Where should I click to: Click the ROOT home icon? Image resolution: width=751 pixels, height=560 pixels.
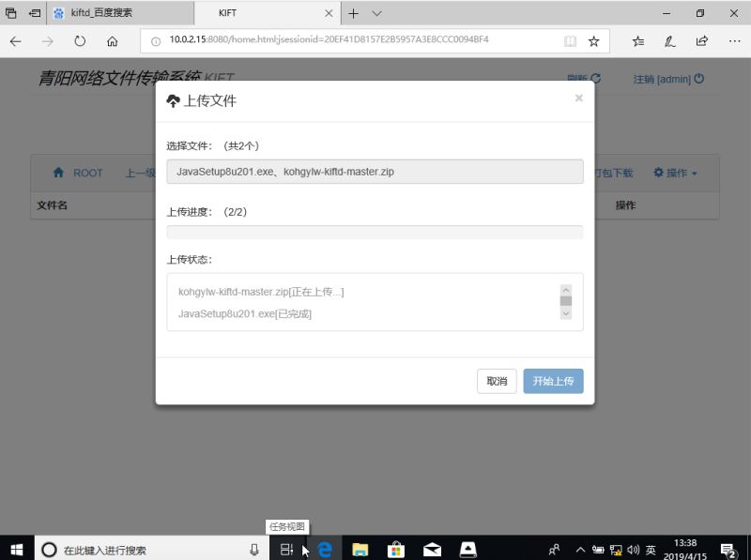point(58,173)
